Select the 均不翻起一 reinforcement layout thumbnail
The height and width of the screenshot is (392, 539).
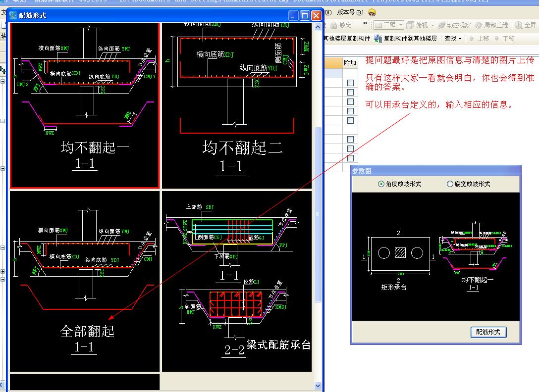(x=85, y=105)
